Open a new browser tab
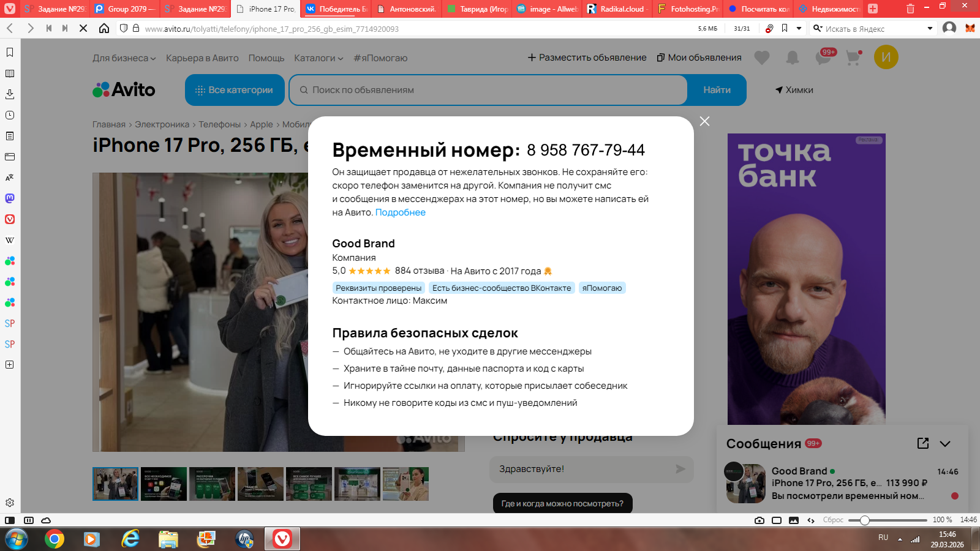The image size is (980, 551). click(x=873, y=9)
